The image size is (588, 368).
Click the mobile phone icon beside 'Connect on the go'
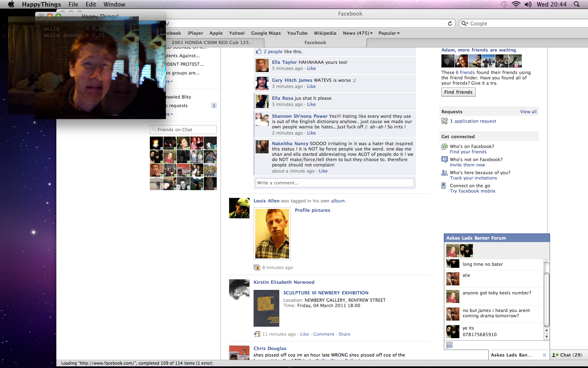444,186
